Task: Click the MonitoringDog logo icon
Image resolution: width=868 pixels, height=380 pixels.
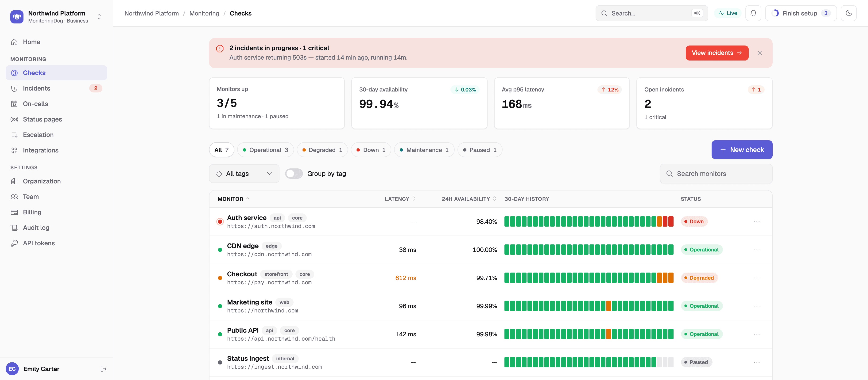Action: pos(17,17)
